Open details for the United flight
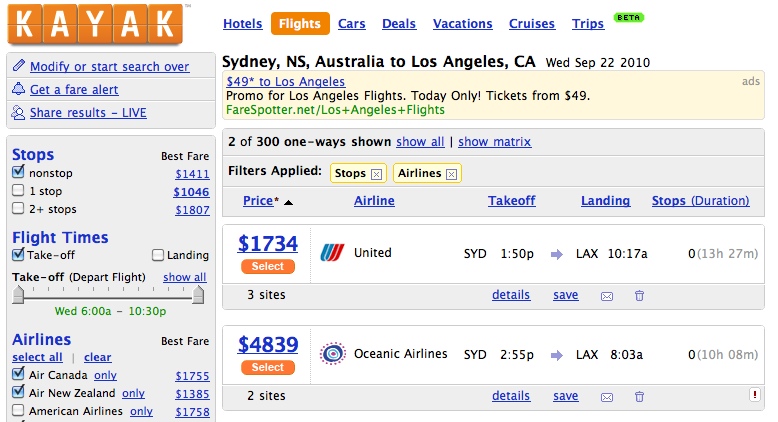Viewport: 778px width, 422px height. pos(511,295)
